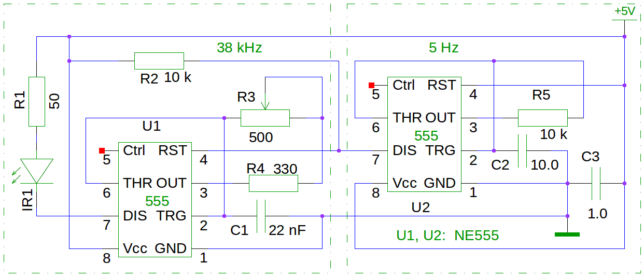Select the +5V power label
644x277 pixels.
tap(624, 12)
